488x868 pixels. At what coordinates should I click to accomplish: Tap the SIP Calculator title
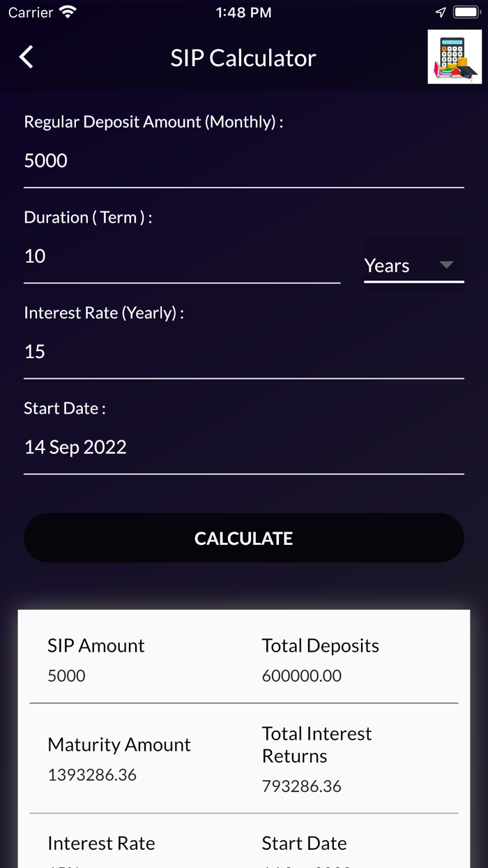[243, 58]
